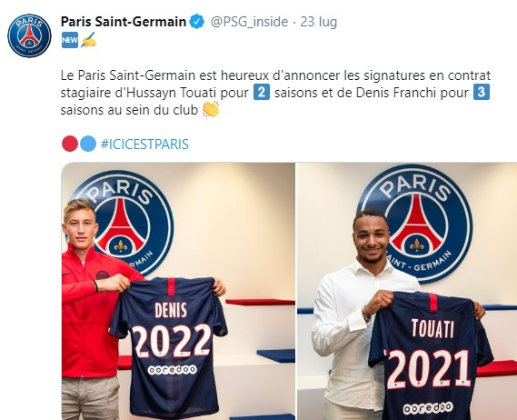Click the number 2 keycap emoji
517x420 pixels.
point(262,93)
